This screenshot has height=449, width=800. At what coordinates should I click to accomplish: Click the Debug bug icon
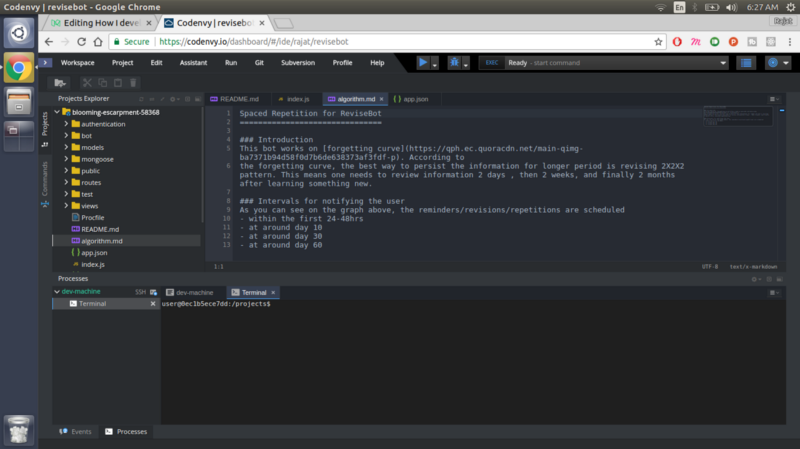(x=453, y=62)
